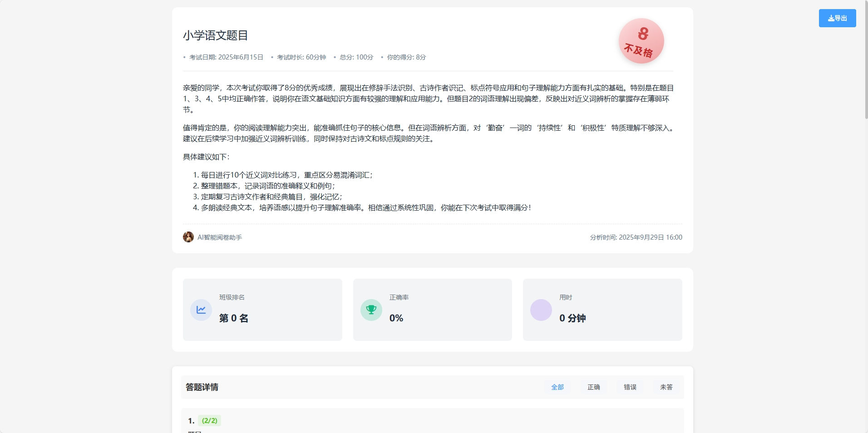Click the 用时 label

coord(566,297)
